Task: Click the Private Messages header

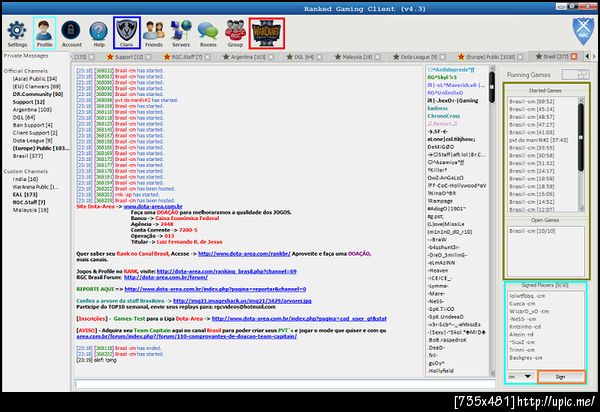Action: pyautogui.click(x=26, y=56)
